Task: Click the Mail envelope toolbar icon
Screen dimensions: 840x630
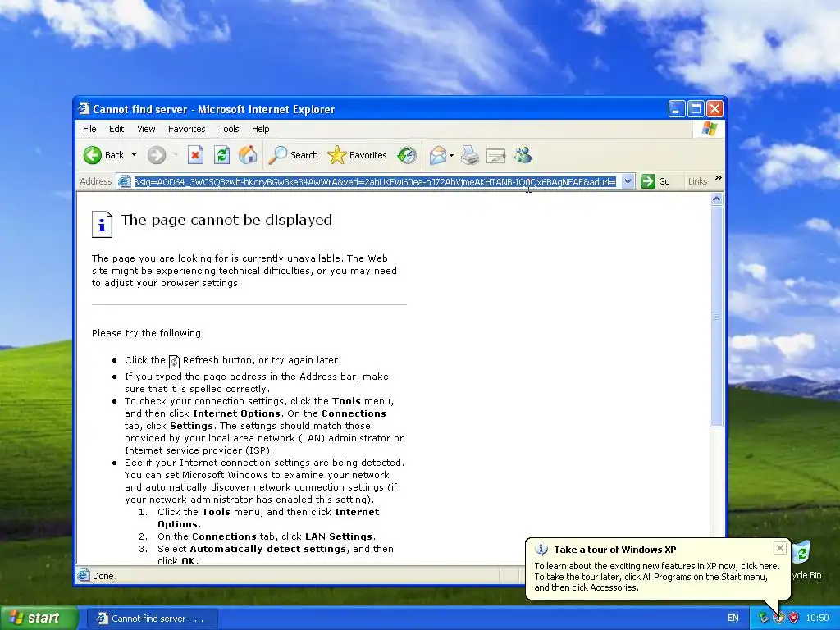Action: point(438,155)
